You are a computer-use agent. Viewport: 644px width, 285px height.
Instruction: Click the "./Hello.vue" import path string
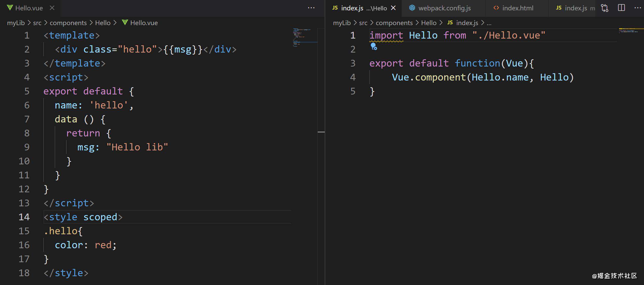pyautogui.click(x=509, y=35)
